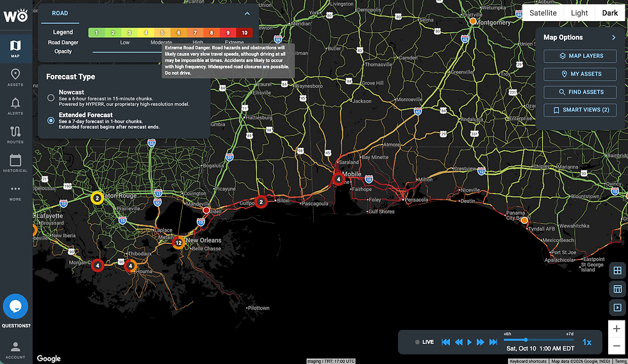Click road danger level 5 swatch
This screenshot has height=364, width=628.
click(162, 33)
